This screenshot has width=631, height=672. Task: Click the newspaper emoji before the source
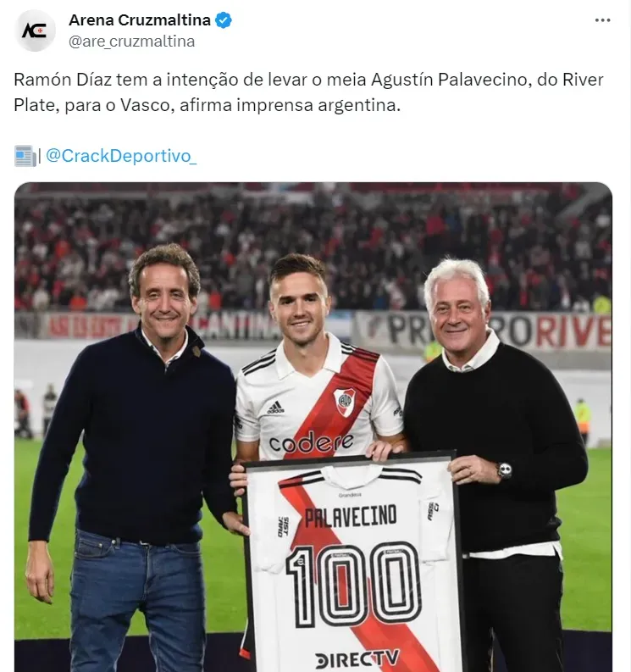click(x=25, y=156)
